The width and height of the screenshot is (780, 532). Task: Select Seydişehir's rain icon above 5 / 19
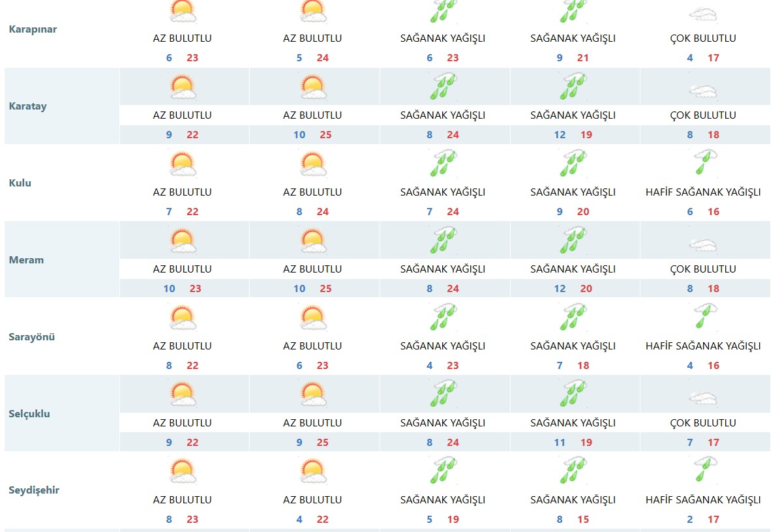(x=443, y=471)
